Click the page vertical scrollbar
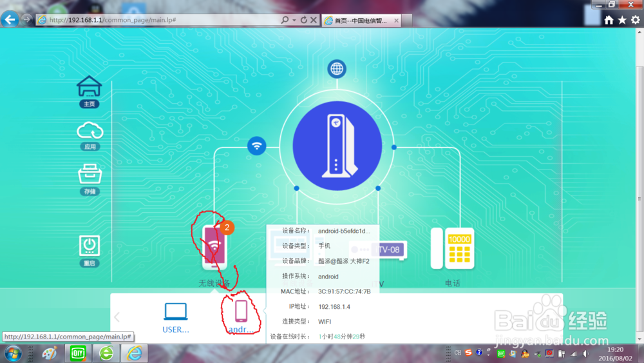Viewport: 644px width, 363px height. tap(639, 198)
